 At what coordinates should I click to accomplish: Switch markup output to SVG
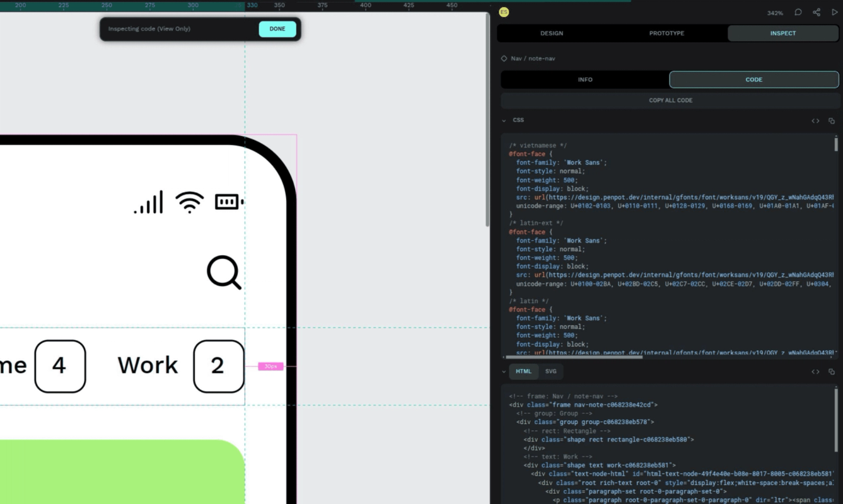click(551, 372)
